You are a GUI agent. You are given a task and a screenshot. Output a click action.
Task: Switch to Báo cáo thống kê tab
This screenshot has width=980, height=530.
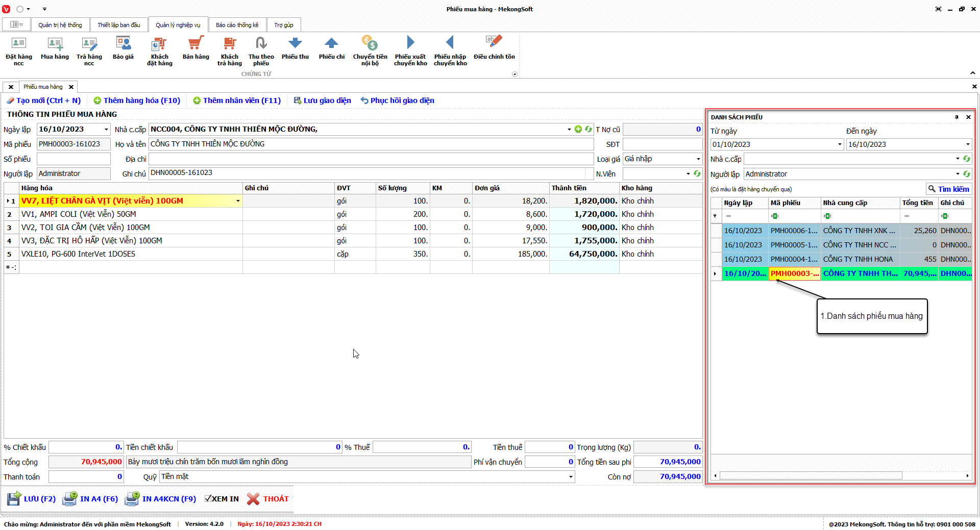(237, 25)
